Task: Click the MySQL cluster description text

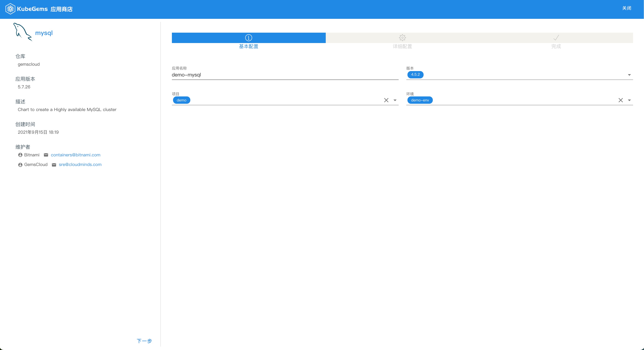Action: click(67, 110)
